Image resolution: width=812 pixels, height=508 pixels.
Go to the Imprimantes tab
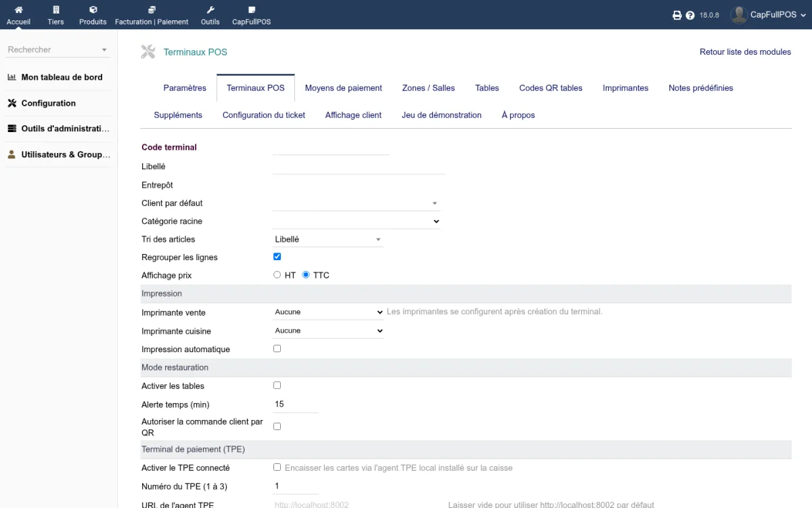pyautogui.click(x=626, y=88)
